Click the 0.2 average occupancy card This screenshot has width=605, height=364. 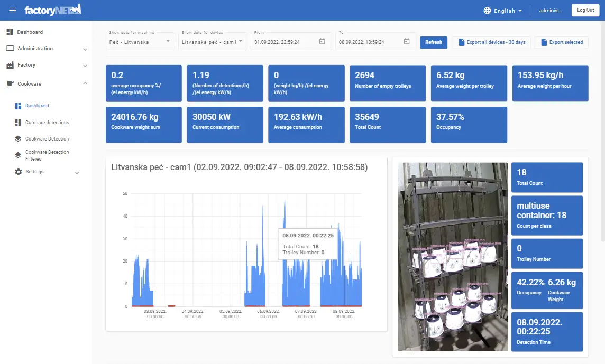pyautogui.click(x=143, y=83)
